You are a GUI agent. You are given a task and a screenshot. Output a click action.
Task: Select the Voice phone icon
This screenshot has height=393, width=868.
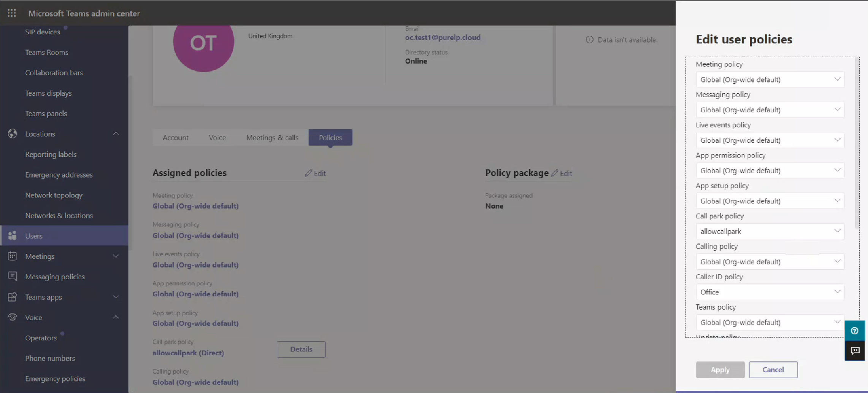click(13, 317)
